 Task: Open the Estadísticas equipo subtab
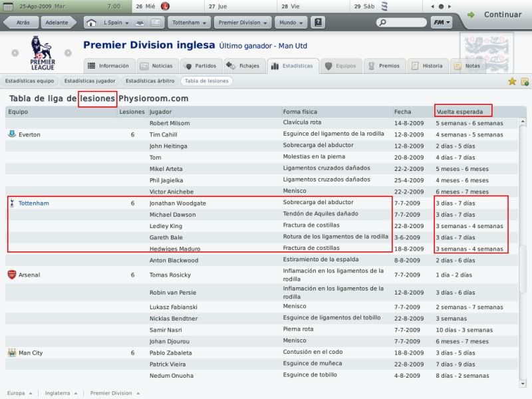coord(29,81)
